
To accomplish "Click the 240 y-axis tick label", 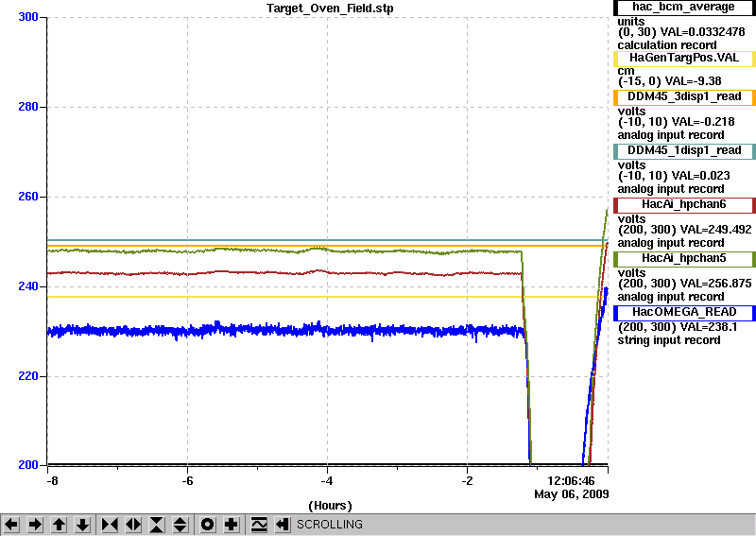I will click(x=28, y=286).
